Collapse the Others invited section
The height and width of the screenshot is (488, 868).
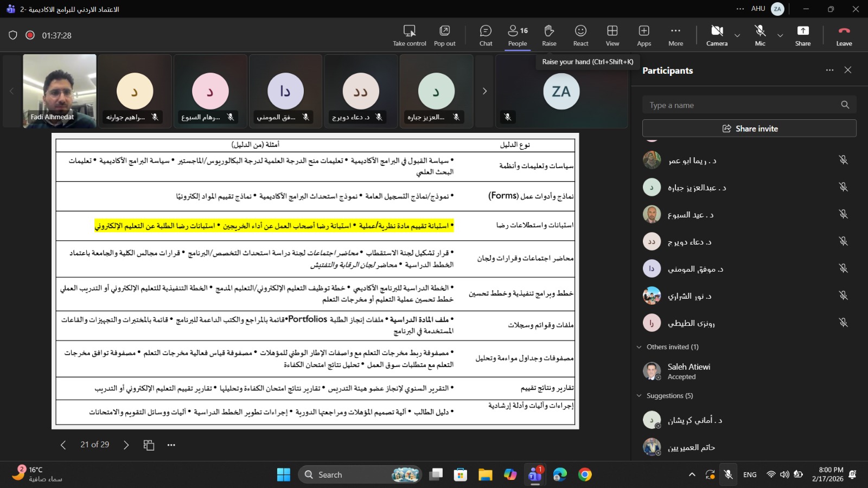[x=639, y=347]
